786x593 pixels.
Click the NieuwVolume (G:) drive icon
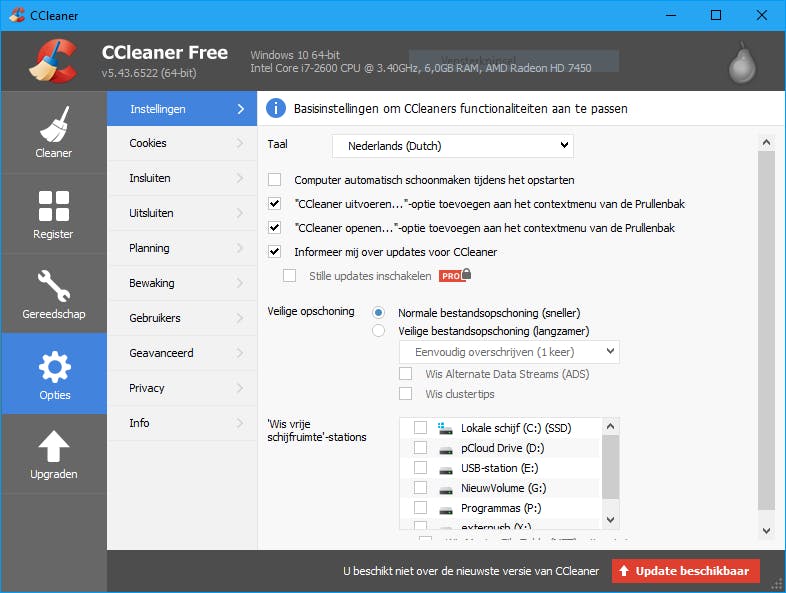(x=446, y=490)
